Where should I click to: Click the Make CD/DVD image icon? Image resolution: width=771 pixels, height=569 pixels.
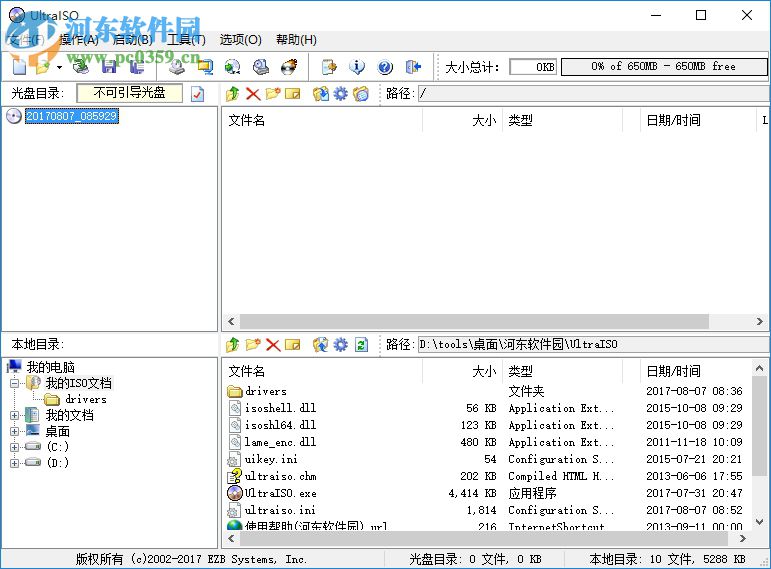tap(177, 66)
